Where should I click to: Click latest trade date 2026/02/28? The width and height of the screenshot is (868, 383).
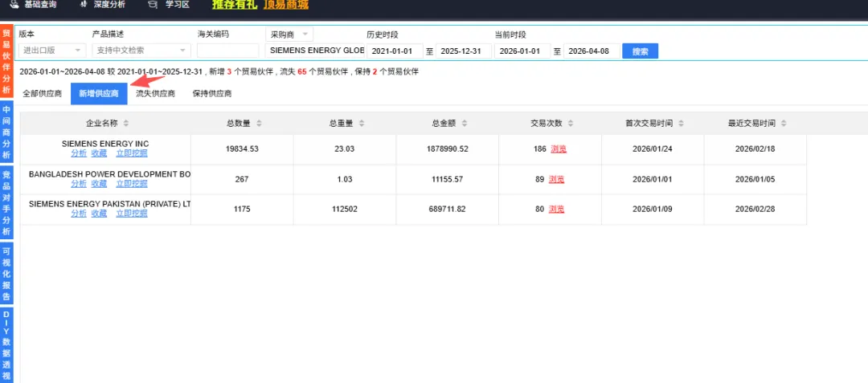(755, 209)
